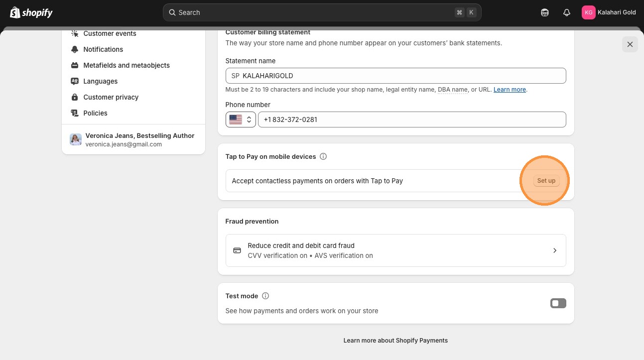Click the Kalahari Gold store avatar
The width and height of the screenshot is (644, 360).
tap(588, 12)
